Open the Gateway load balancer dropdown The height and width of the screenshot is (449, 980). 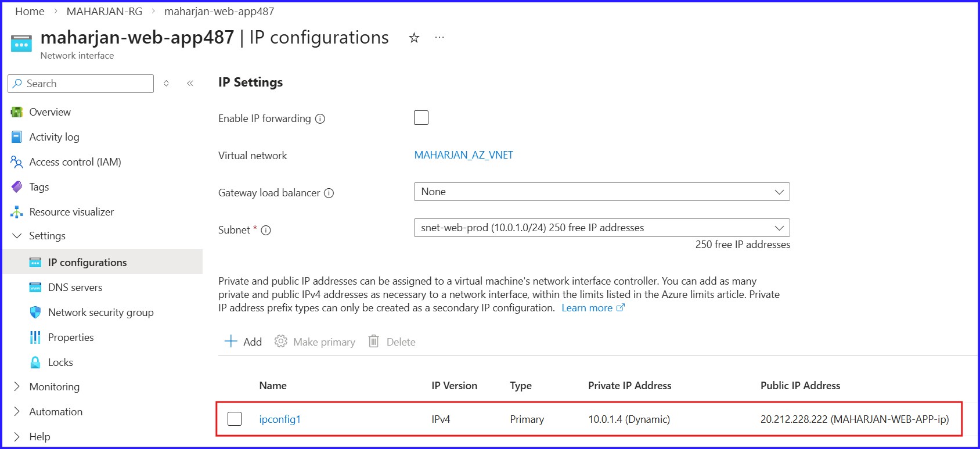pos(780,191)
